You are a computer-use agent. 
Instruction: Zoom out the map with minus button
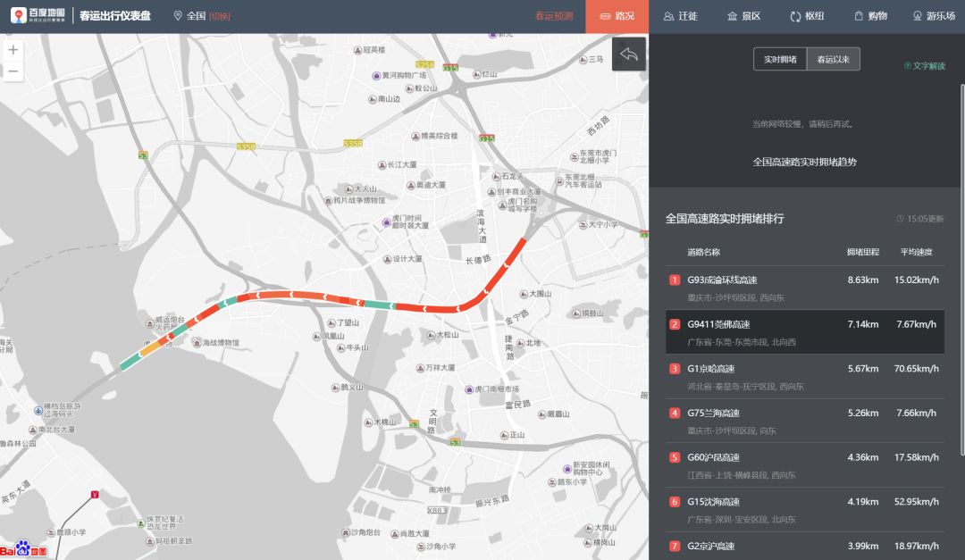[13, 71]
